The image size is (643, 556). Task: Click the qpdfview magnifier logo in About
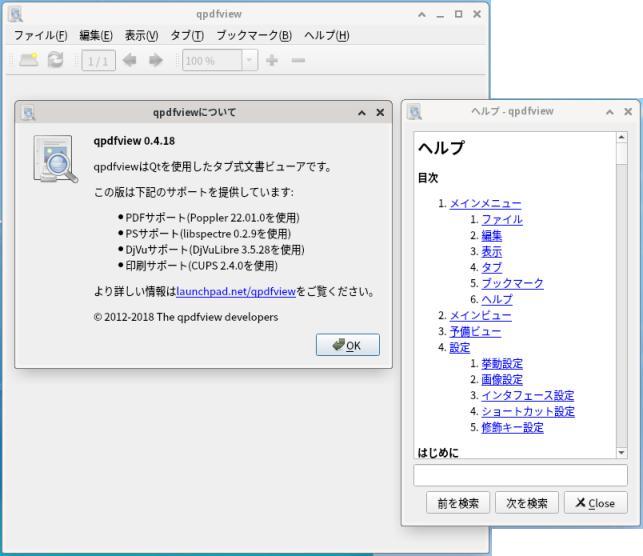(55, 159)
